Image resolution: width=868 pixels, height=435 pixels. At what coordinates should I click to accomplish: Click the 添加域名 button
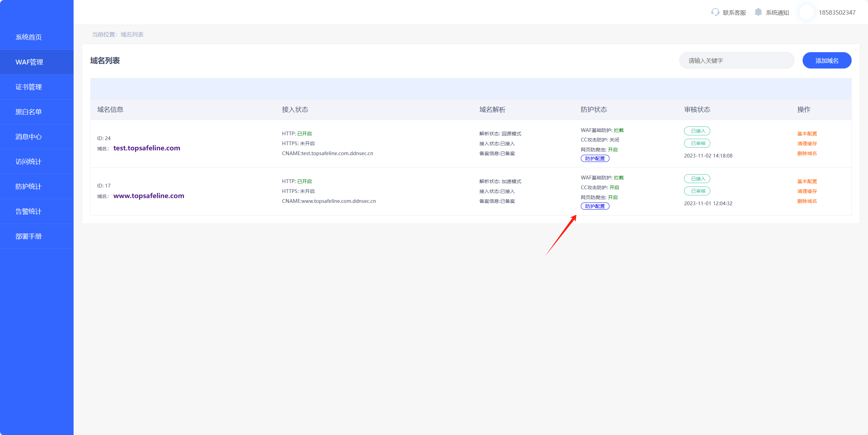click(x=827, y=61)
